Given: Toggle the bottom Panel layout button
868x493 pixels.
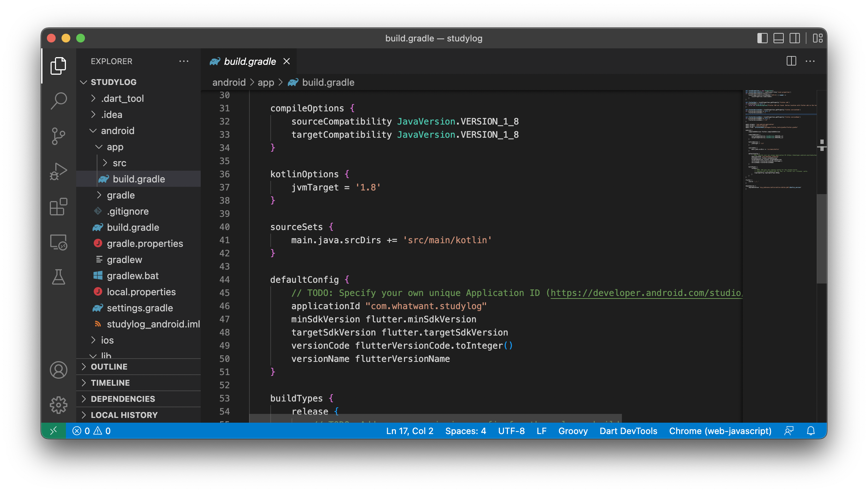Looking at the screenshot, I should click(x=778, y=38).
